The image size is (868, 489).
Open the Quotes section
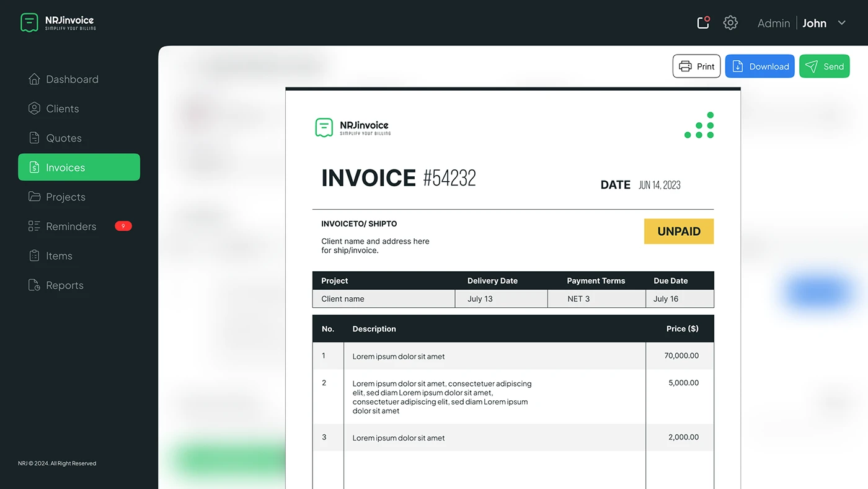coord(79,138)
